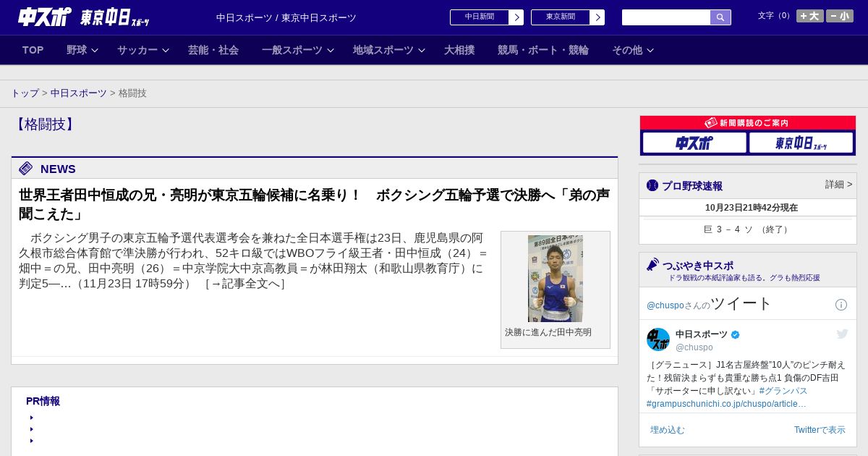
Task: Expand the 野球 menu chevron
Action: (95, 50)
